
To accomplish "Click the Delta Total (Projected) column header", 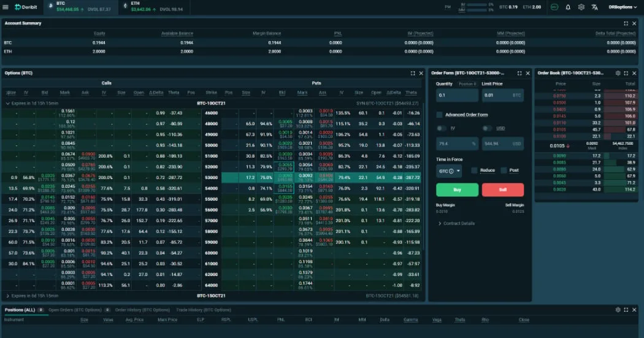I will (615, 33).
